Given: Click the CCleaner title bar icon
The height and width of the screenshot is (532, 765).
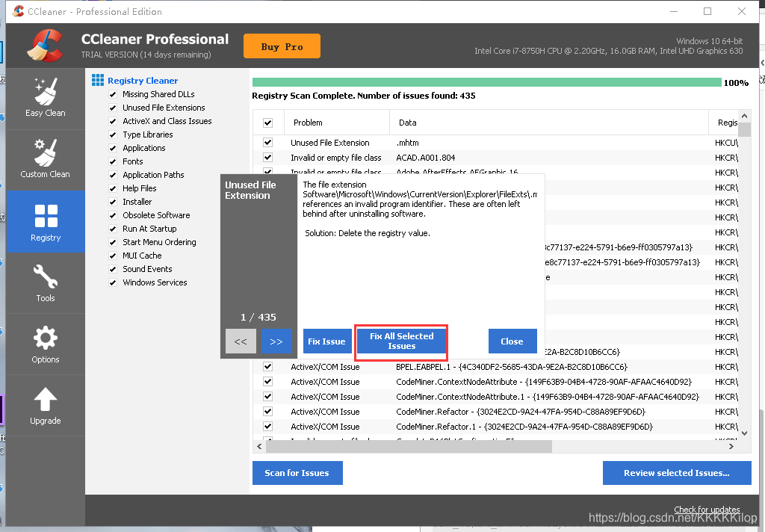Looking at the screenshot, I should click(19, 11).
